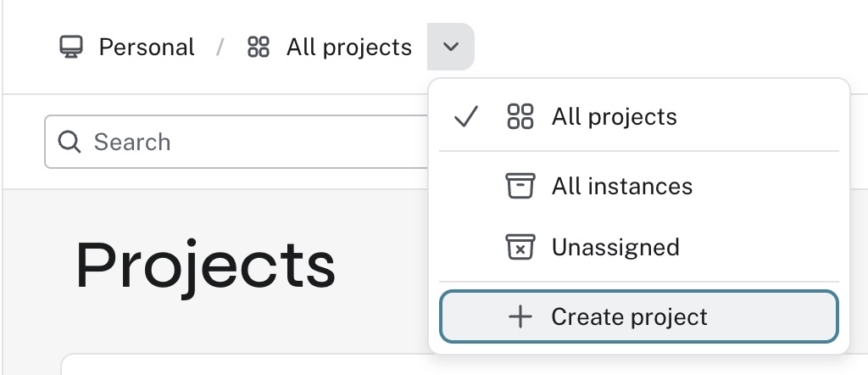Select the All projects breadcrumb text
Image resolution: width=868 pixels, height=375 pixels.
(348, 47)
